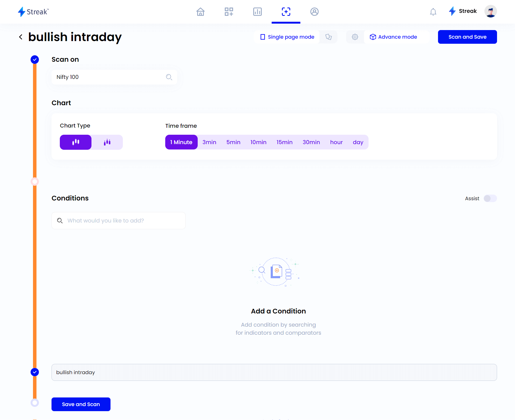Click the profile/account icon
Image resolution: width=515 pixels, height=420 pixels.
tap(314, 12)
